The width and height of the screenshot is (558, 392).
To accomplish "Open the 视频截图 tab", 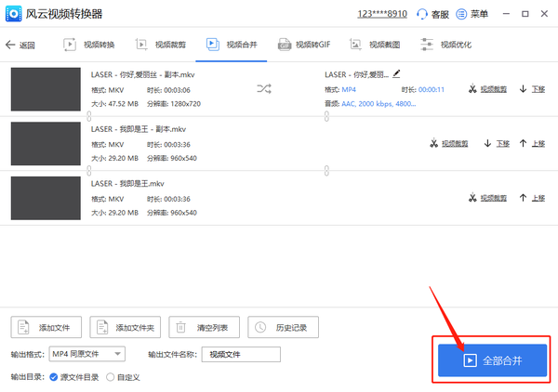I will tap(375, 45).
